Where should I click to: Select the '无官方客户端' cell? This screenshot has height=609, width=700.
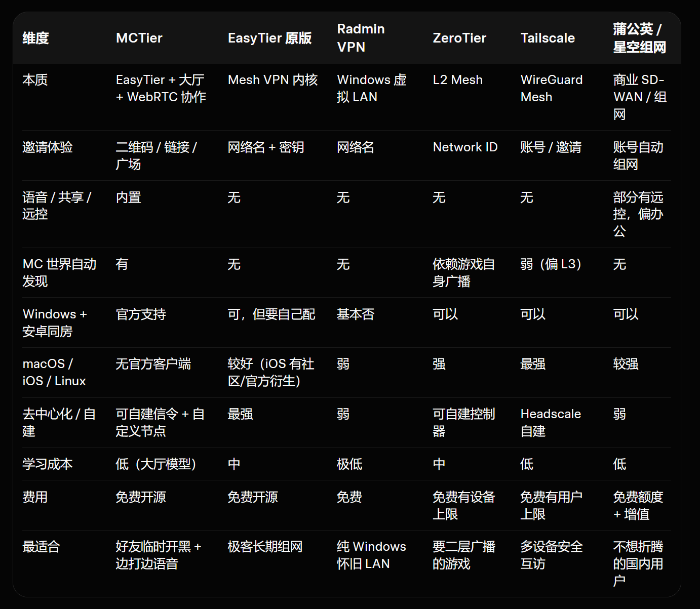pyautogui.click(x=153, y=364)
